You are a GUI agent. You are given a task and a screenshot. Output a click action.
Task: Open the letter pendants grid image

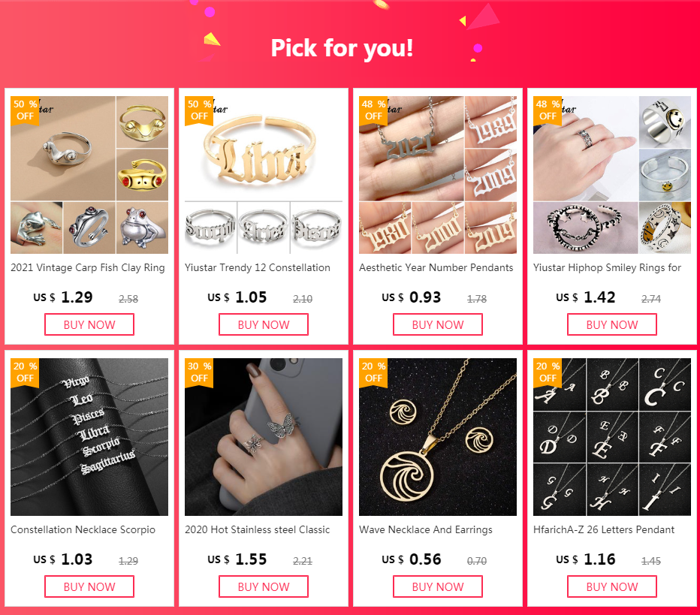coord(612,437)
